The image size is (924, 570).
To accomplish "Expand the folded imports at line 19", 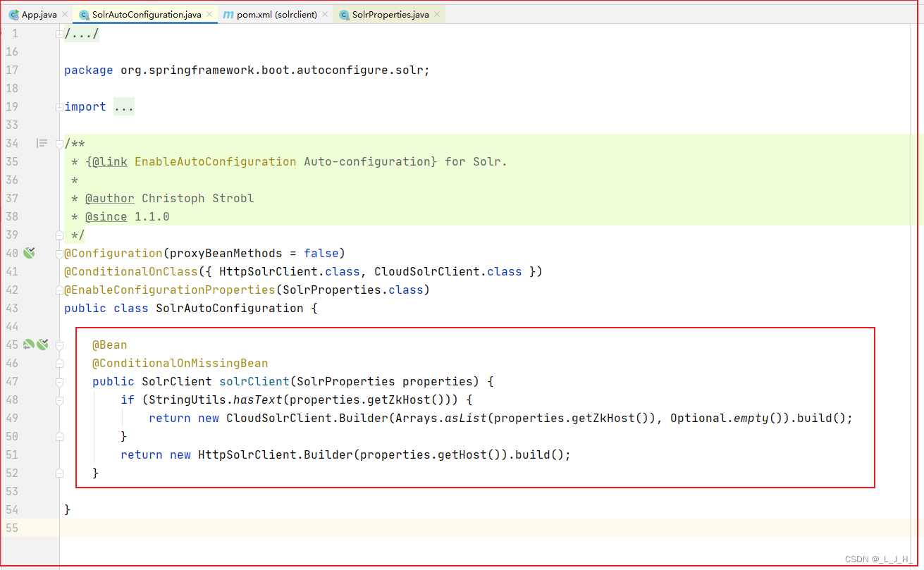I will tap(59, 107).
